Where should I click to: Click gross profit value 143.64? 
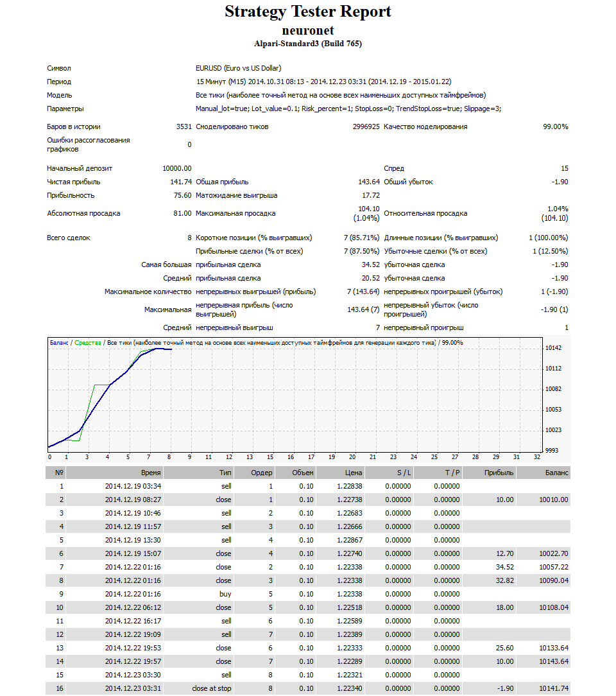[369, 182]
